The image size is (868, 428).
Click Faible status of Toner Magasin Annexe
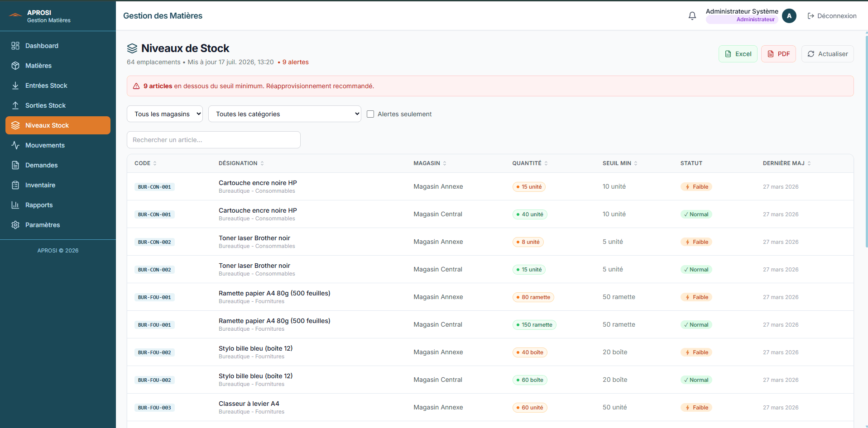click(696, 242)
